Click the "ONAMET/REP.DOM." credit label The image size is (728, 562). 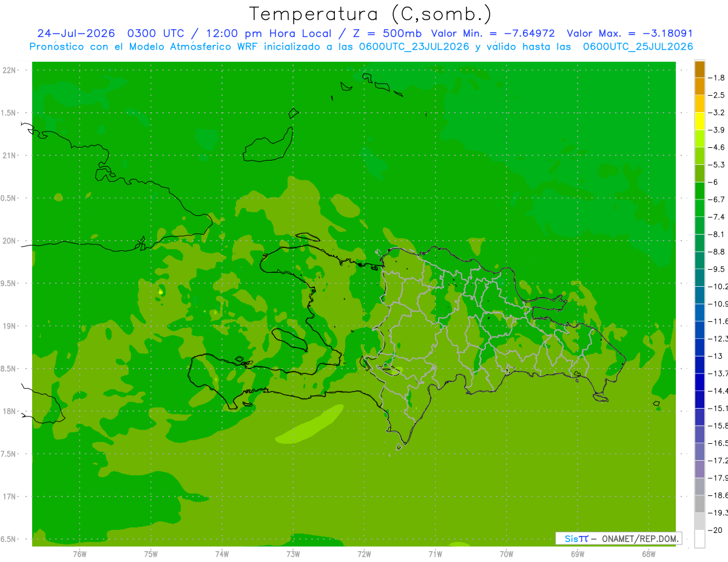point(640,538)
